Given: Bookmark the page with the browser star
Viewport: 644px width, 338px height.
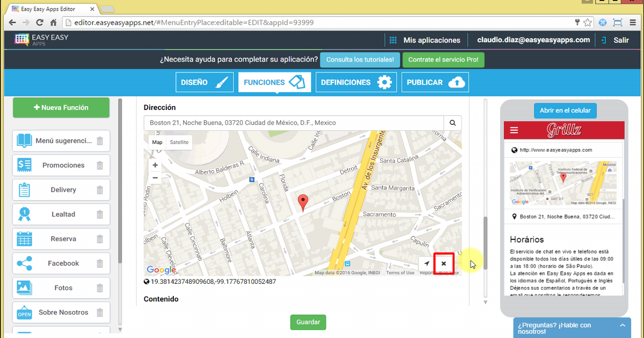Looking at the screenshot, I should [x=587, y=23].
